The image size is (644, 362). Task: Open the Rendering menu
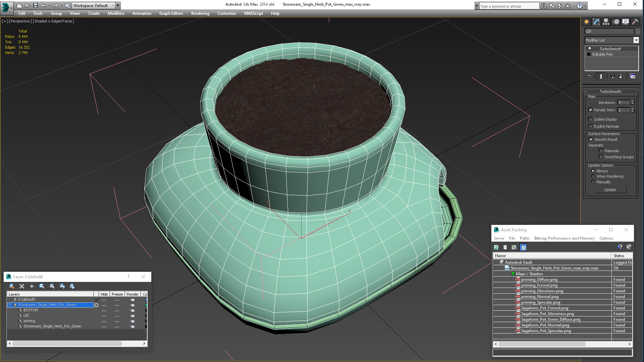[x=200, y=13]
